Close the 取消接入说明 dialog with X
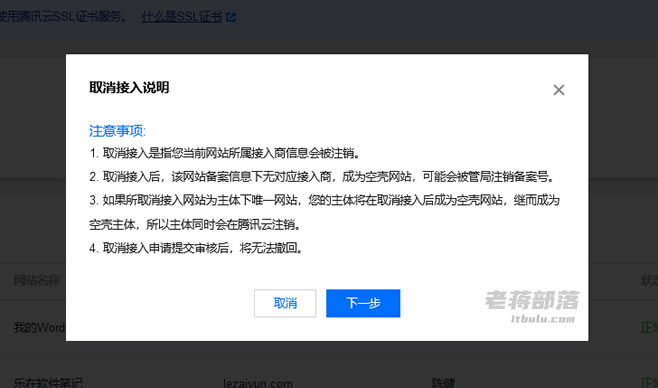Viewport: 658px width, 388px height. [559, 90]
